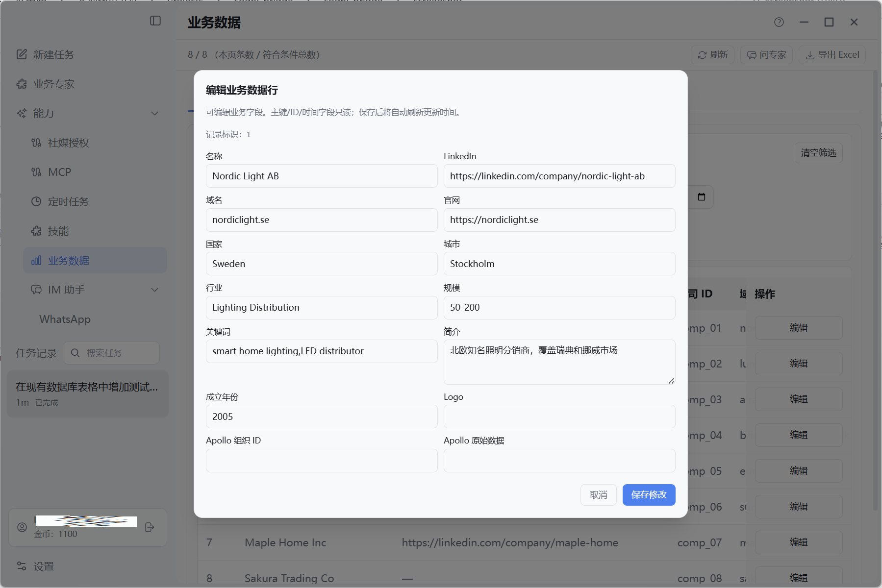Click 编辑 for comp_01 row
Image resolution: width=882 pixels, height=588 pixels.
coord(799,328)
